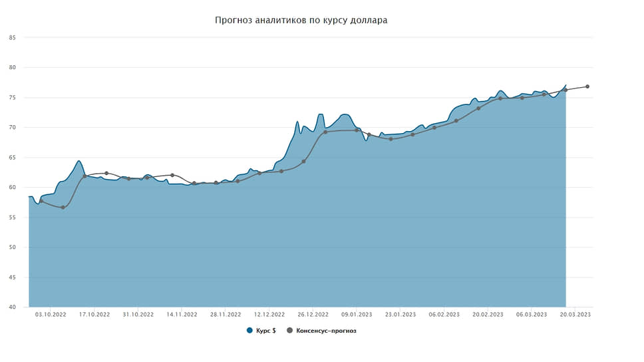The height and width of the screenshot is (362, 644).
Task: Click the chart title Прогноз аналитиков по курсу доллара
Action: point(301,21)
